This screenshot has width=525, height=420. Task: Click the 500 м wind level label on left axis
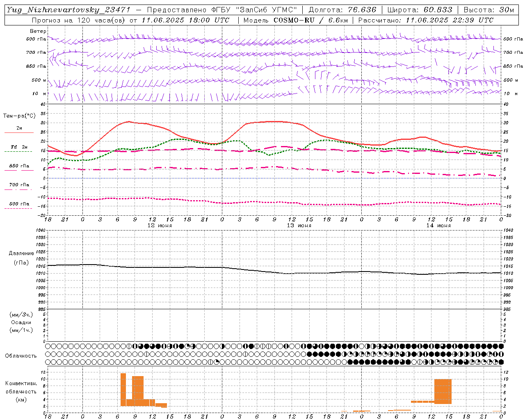tap(39, 80)
